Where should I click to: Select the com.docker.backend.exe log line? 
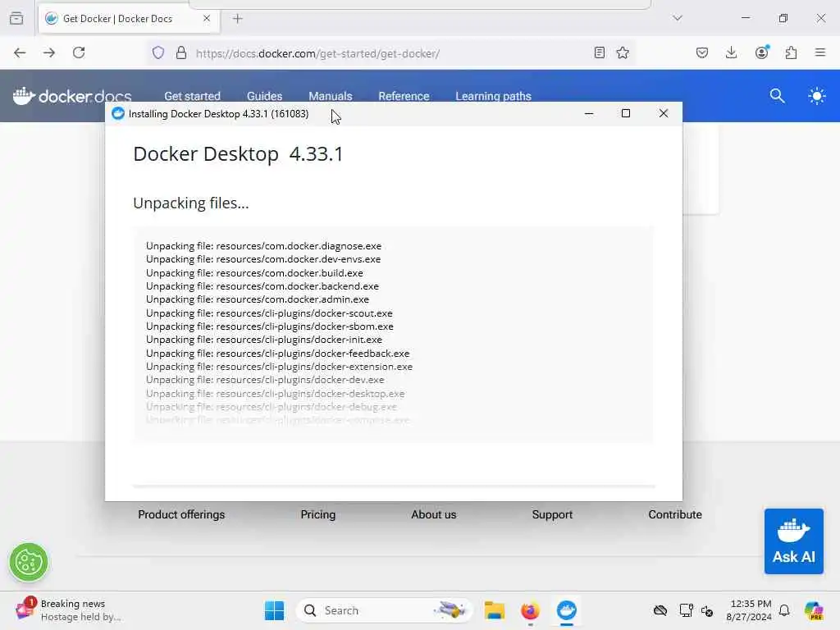pos(262,286)
